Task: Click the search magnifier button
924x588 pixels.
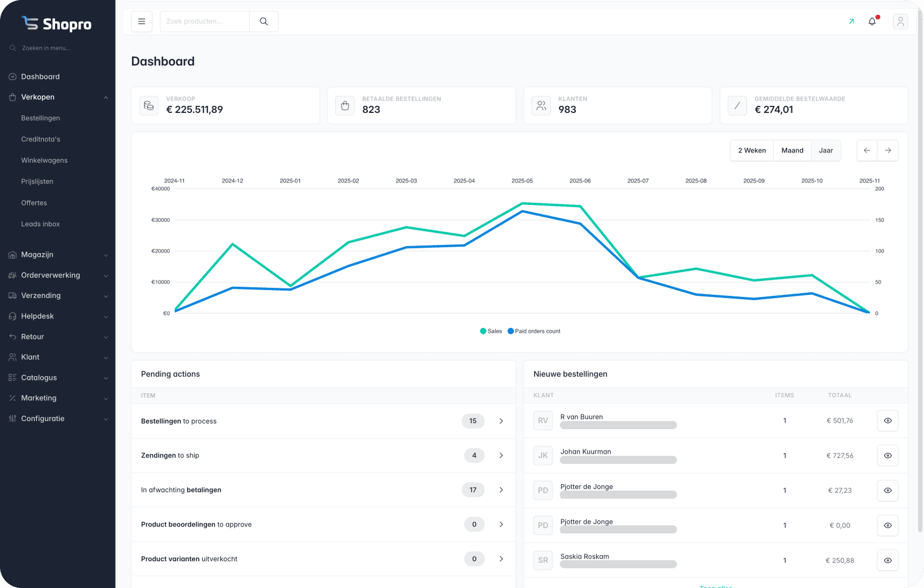Action: [264, 21]
